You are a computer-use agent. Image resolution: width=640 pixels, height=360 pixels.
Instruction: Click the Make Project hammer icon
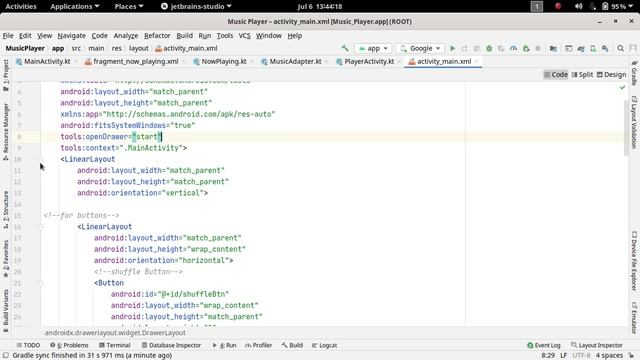(345, 48)
